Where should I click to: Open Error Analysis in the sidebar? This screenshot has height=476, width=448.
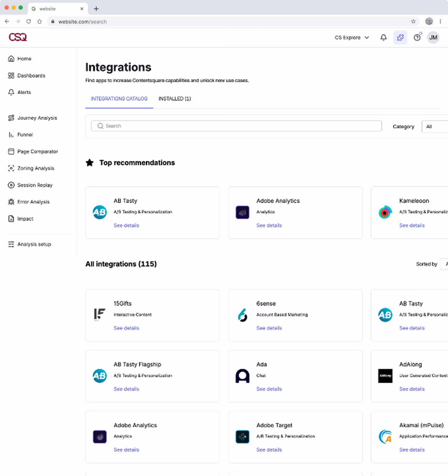(x=29, y=202)
